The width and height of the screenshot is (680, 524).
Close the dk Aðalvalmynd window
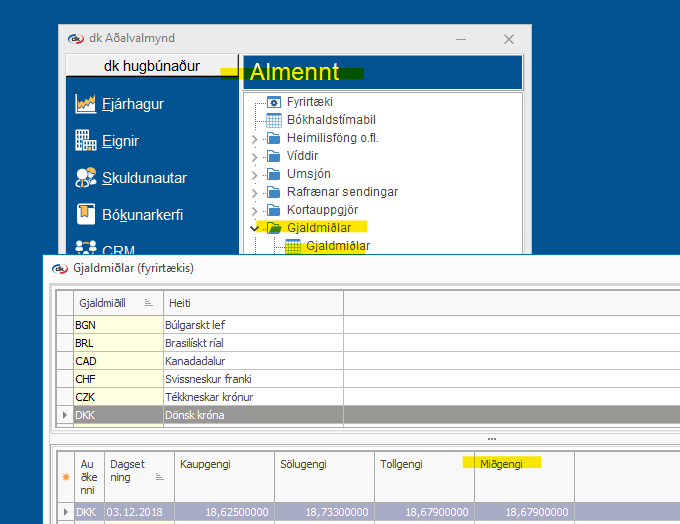pos(508,39)
